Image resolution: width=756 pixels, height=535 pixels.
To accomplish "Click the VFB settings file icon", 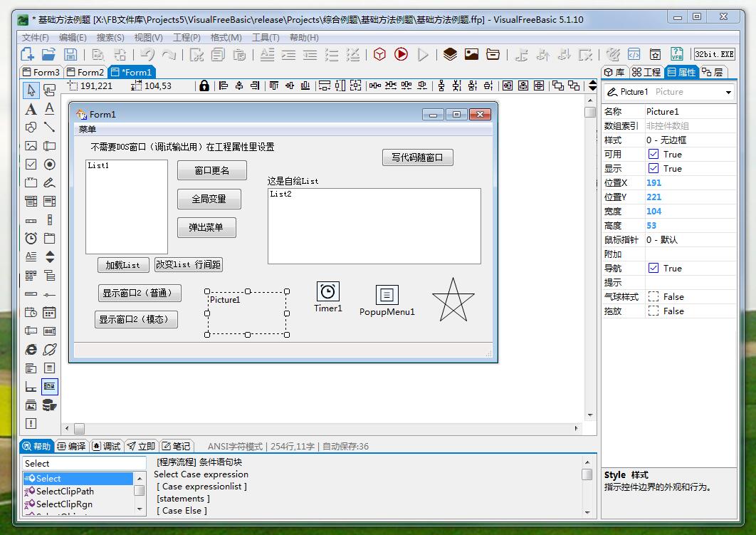I will [x=677, y=54].
